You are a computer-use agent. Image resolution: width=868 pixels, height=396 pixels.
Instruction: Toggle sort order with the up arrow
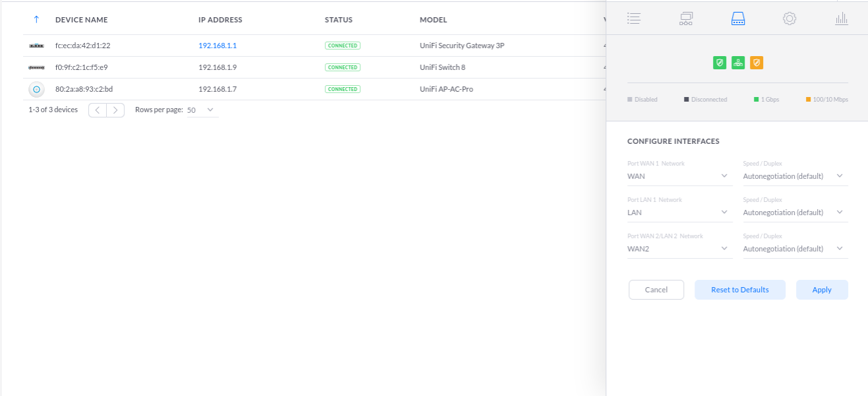(36, 20)
